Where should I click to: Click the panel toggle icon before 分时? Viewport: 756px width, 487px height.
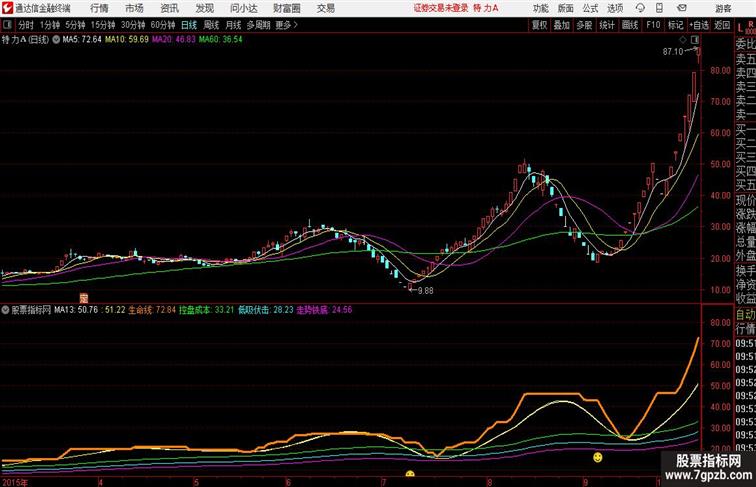point(8,25)
